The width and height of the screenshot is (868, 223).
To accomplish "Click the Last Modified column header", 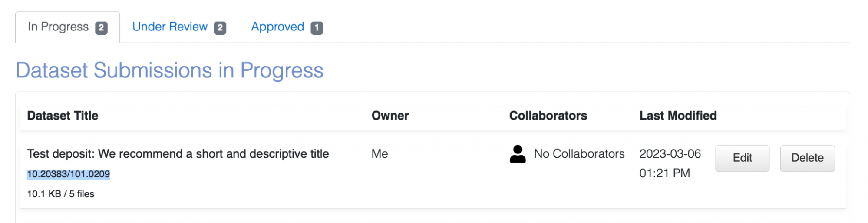I will coord(678,116).
